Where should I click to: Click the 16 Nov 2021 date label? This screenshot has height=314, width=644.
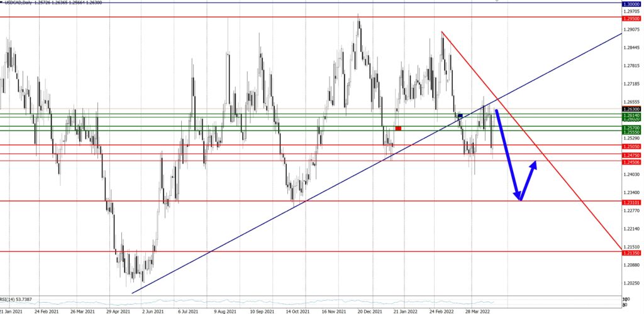coord(333,310)
